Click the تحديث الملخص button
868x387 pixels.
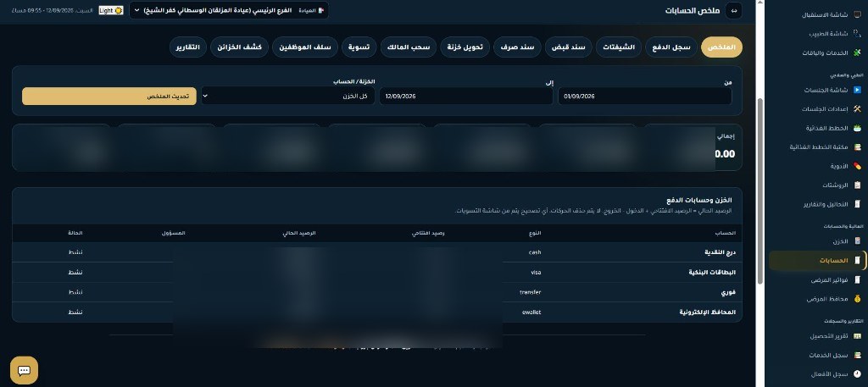[x=109, y=97]
